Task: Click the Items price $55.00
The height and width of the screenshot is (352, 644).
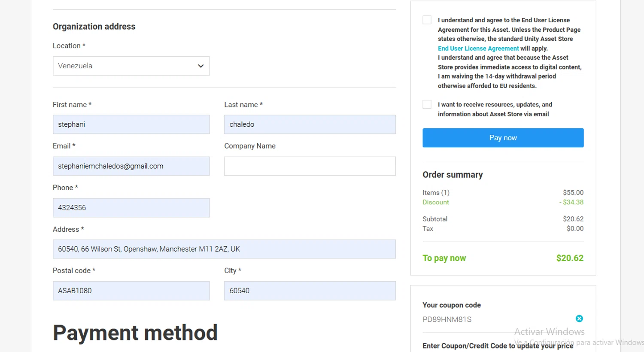Action: pos(573,193)
